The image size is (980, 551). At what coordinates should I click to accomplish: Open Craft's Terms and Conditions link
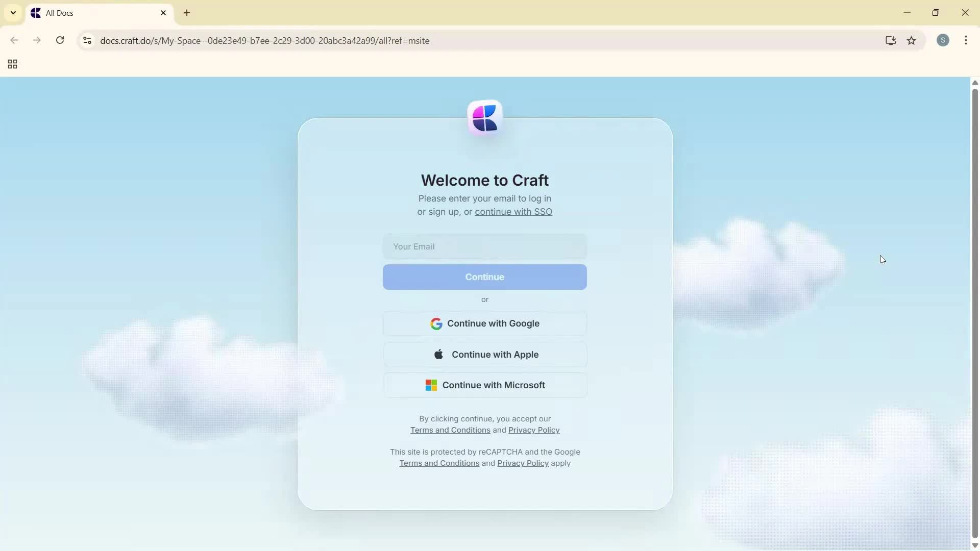click(450, 430)
